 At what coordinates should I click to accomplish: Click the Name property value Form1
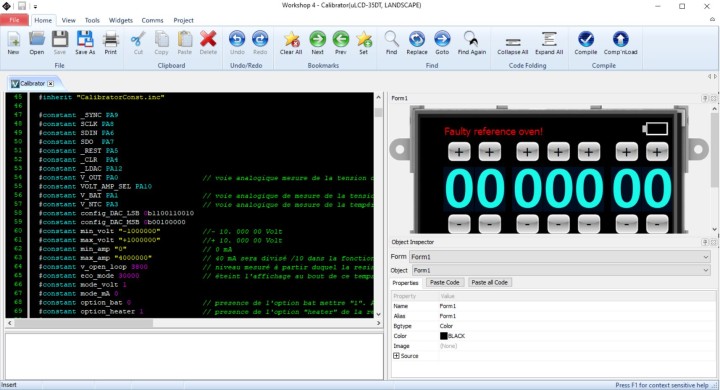[x=448, y=306]
